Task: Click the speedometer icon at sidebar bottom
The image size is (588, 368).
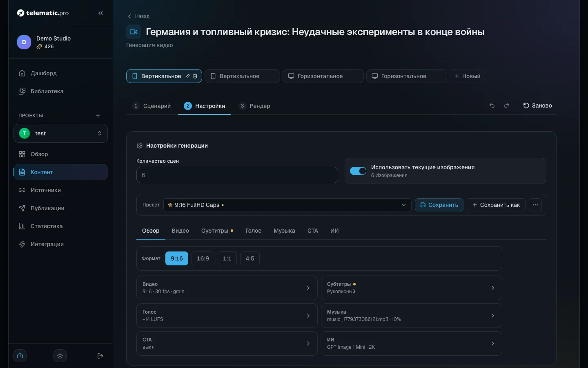Action: pyautogui.click(x=20, y=356)
